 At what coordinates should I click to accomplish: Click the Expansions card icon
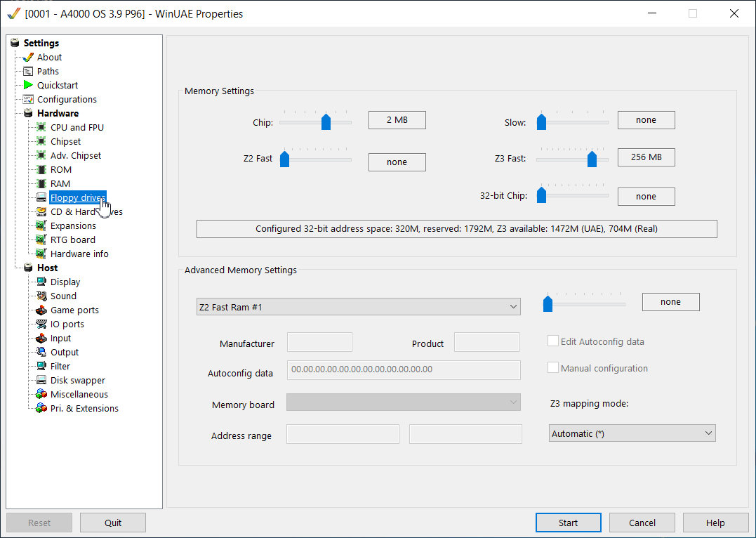point(41,225)
